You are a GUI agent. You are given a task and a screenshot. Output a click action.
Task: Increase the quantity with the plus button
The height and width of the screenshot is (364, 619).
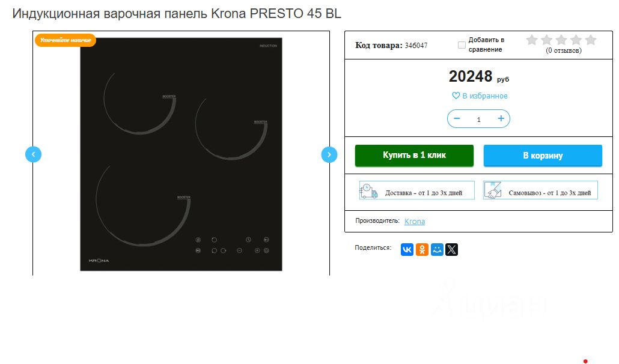[501, 119]
